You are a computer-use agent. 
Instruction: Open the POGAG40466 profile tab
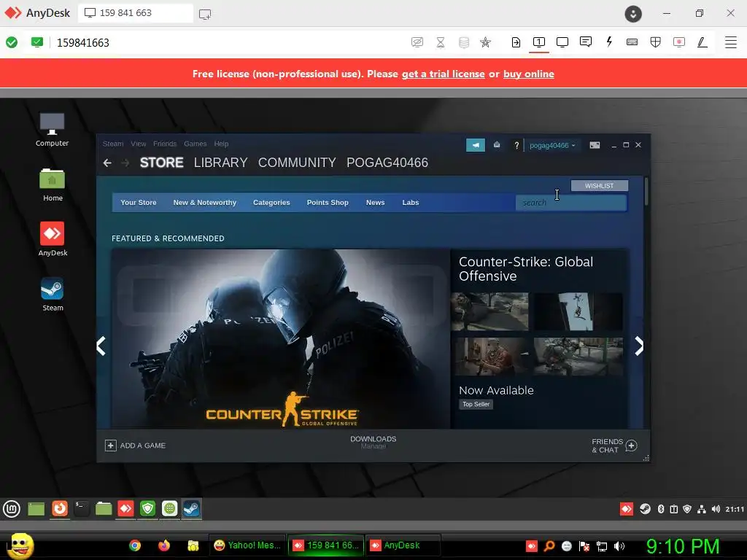pyautogui.click(x=387, y=163)
